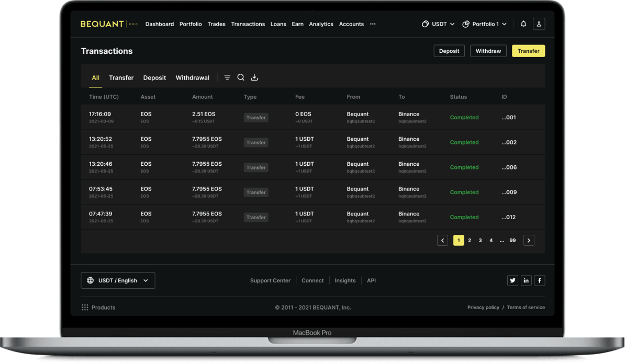Open the Facebook social icon

539,281
